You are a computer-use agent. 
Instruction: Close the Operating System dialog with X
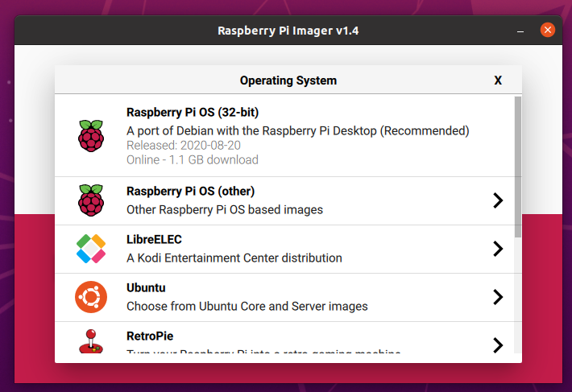tap(498, 80)
